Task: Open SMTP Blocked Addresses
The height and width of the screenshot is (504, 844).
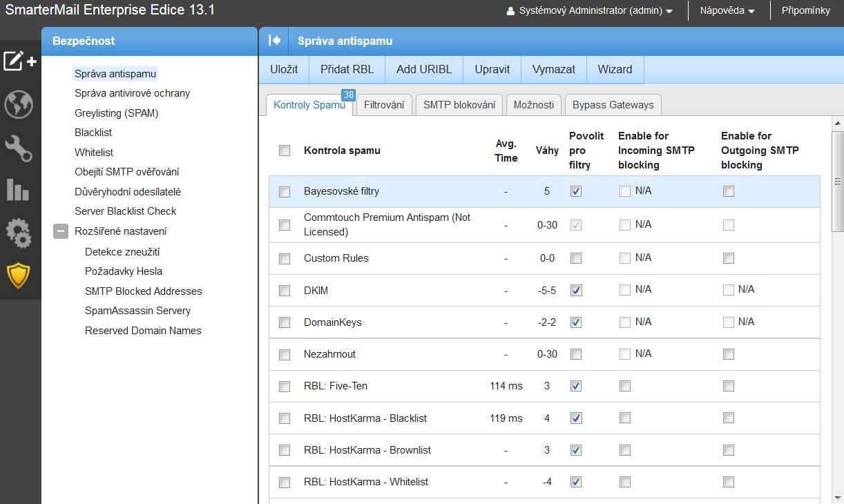Action: (144, 291)
